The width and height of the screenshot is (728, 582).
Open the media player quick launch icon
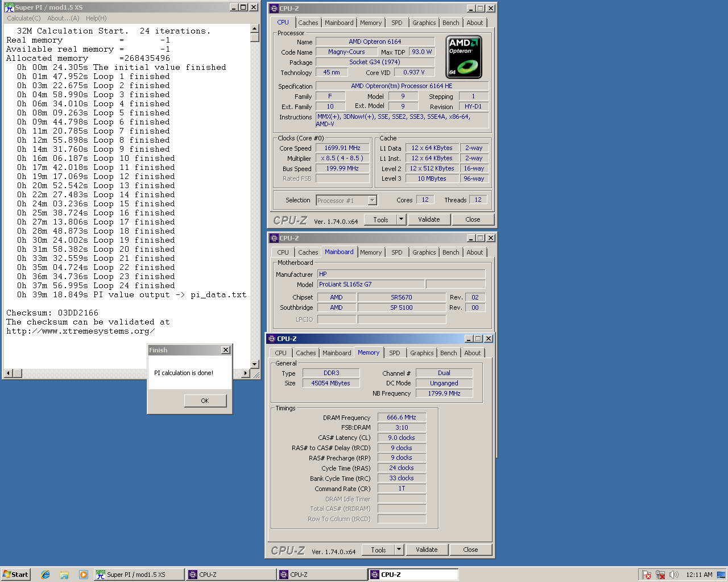click(83, 575)
